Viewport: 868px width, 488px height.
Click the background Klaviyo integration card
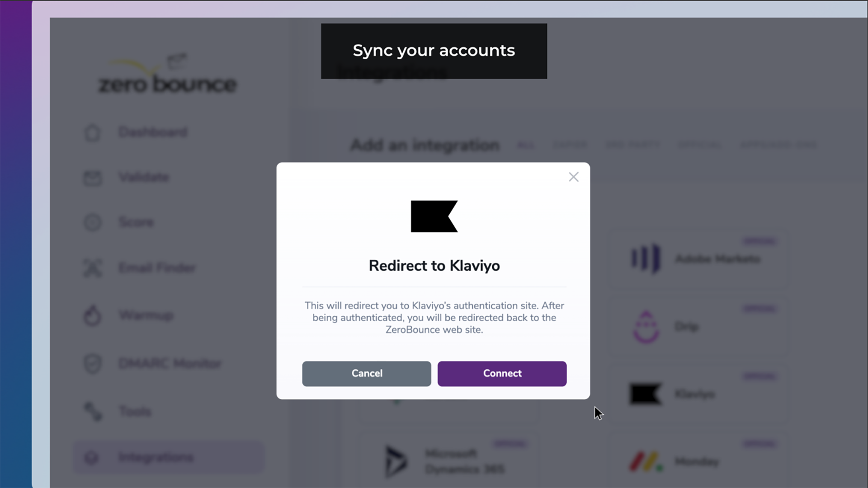pyautogui.click(x=694, y=394)
